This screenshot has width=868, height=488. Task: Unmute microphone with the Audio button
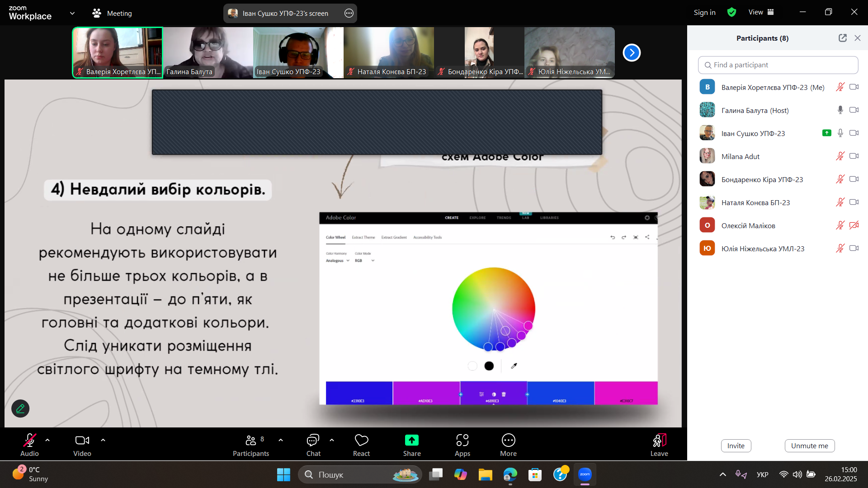[29, 445]
